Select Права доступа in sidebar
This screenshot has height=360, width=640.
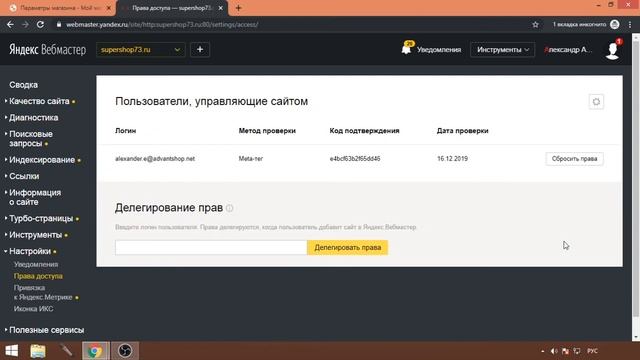tap(38, 276)
